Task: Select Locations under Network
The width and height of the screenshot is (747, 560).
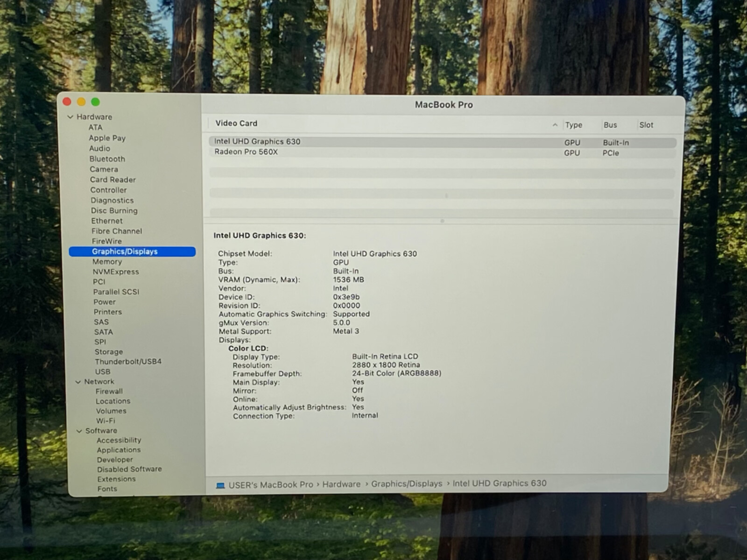Action: click(x=113, y=401)
